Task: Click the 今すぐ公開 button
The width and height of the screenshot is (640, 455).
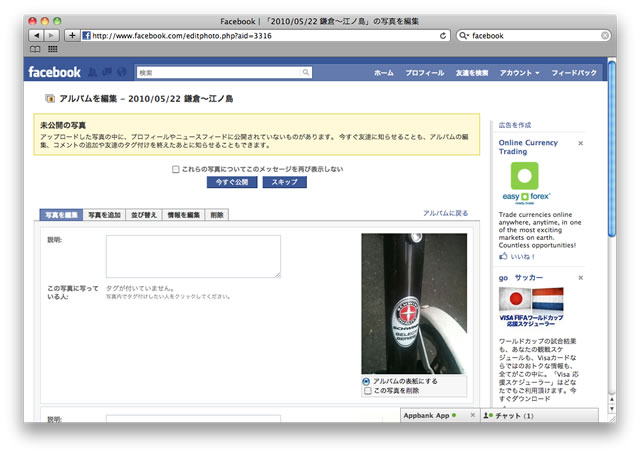Action: pyautogui.click(x=232, y=182)
